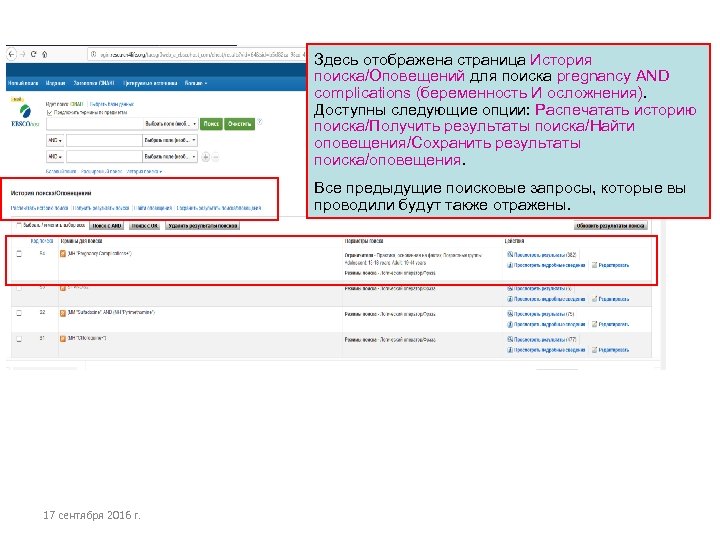Click view details icon for Pregnancy Complications row
The image size is (720, 540).
[x=510, y=265]
